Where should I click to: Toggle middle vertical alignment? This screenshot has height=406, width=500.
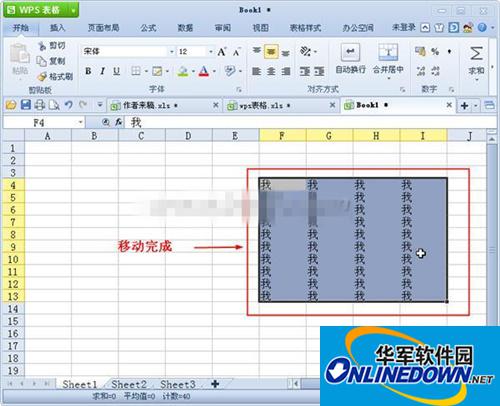(x=271, y=52)
